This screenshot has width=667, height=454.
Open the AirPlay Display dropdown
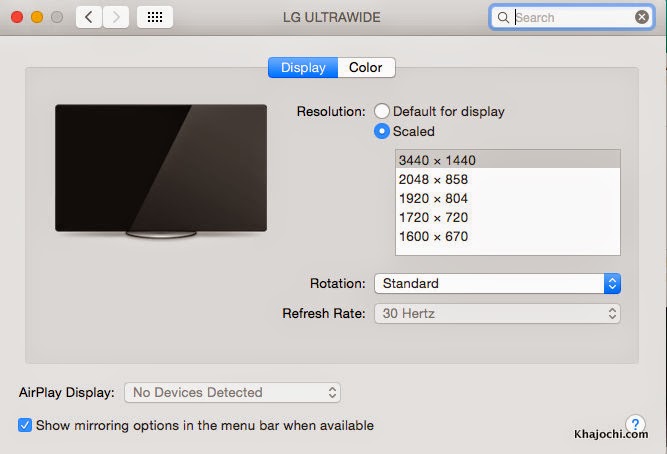[232, 392]
